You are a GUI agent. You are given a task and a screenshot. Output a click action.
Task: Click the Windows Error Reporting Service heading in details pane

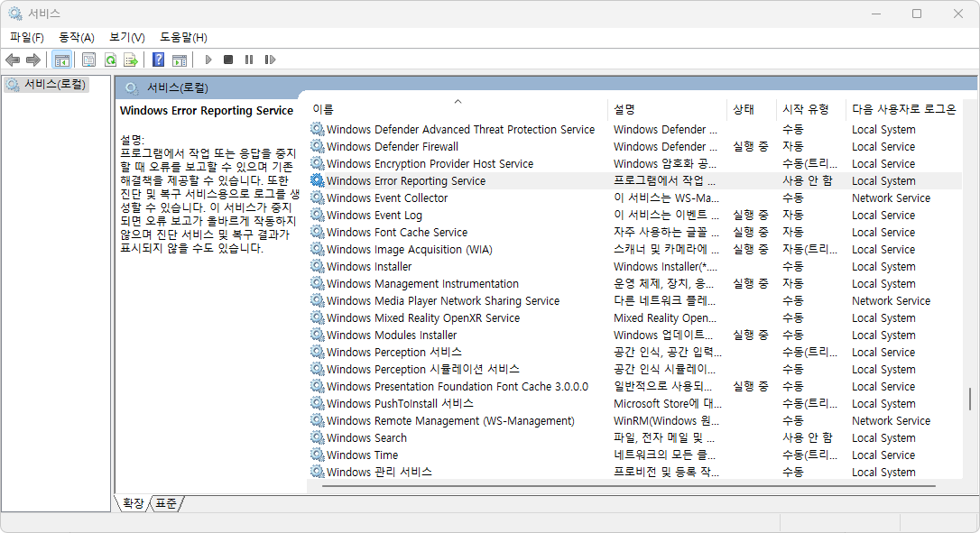click(x=207, y=111)
